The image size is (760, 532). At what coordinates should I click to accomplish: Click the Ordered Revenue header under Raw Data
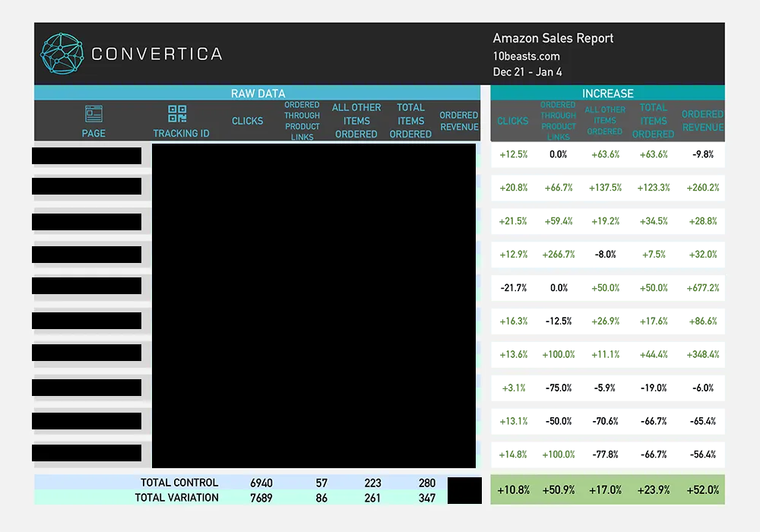click(x=459, y=121)
